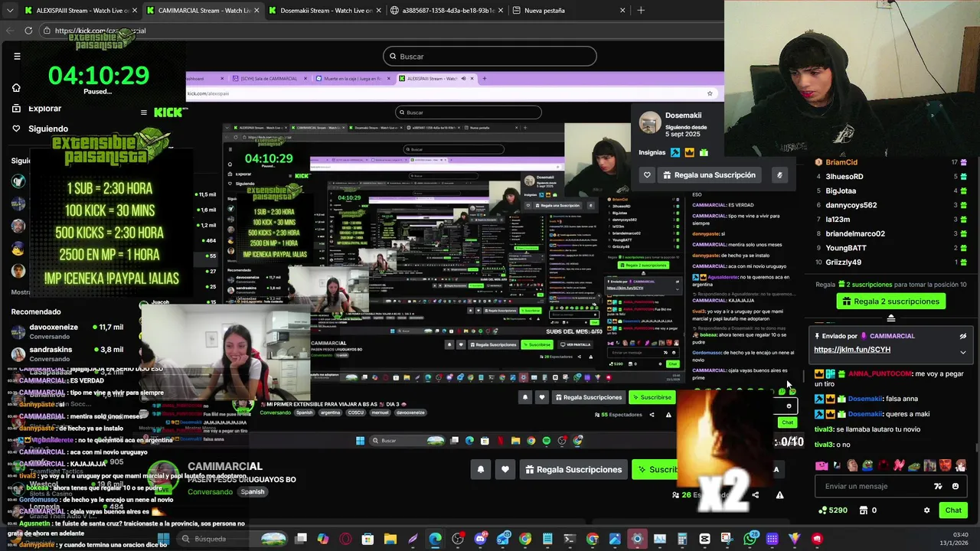This screenshot has height=551, width=980.
Task: Expand the pinned message chevron
Action: point(963,352)
